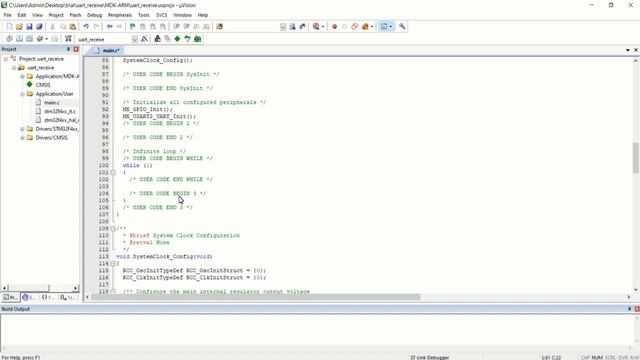Paste from clipboard using toolbar icon
Image resolution: width=640 pixels, height=360 pixels.
coord(73,27)
